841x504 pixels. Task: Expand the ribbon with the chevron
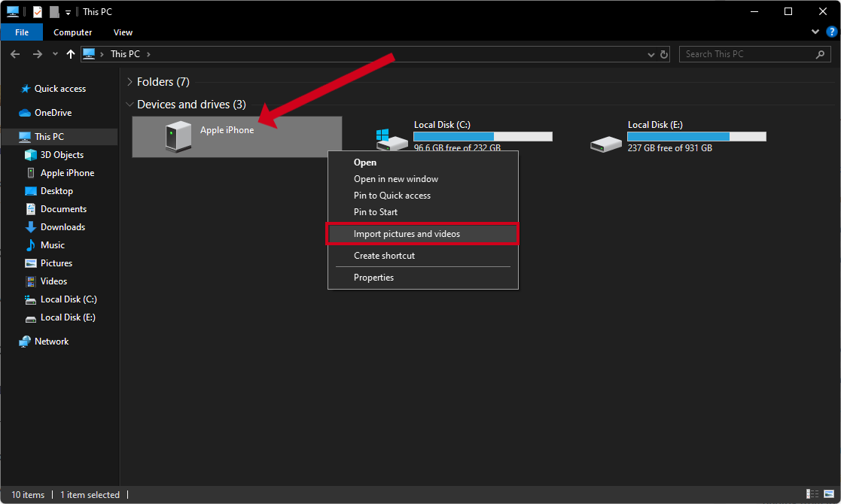click(x=815, y=32)
